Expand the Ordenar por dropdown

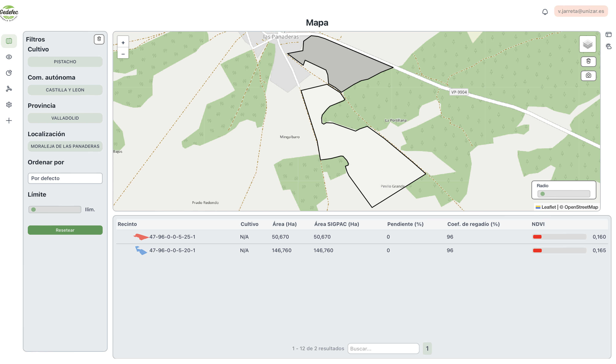pyautogui.click(x=65, y=178)
